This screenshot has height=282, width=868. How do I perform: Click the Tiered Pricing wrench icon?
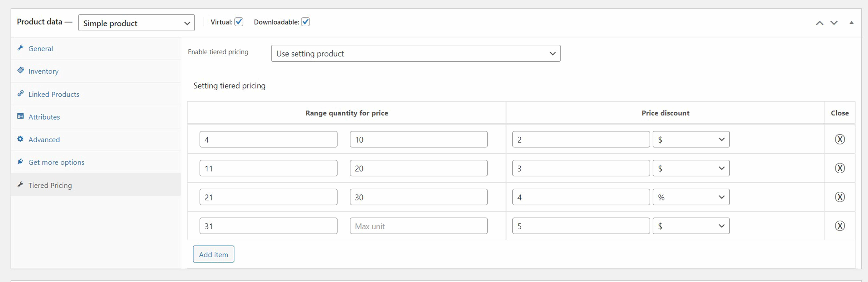pos(21,184)
